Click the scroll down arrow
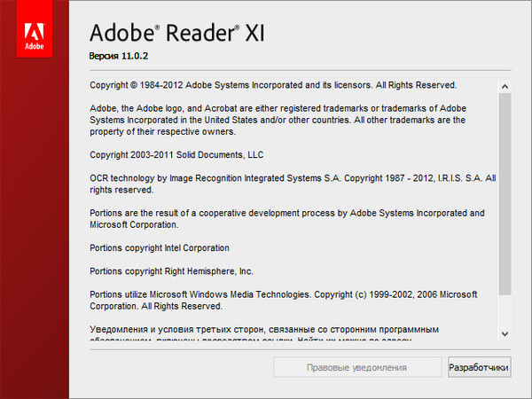532x399 pixels. (x=505, y=333)
